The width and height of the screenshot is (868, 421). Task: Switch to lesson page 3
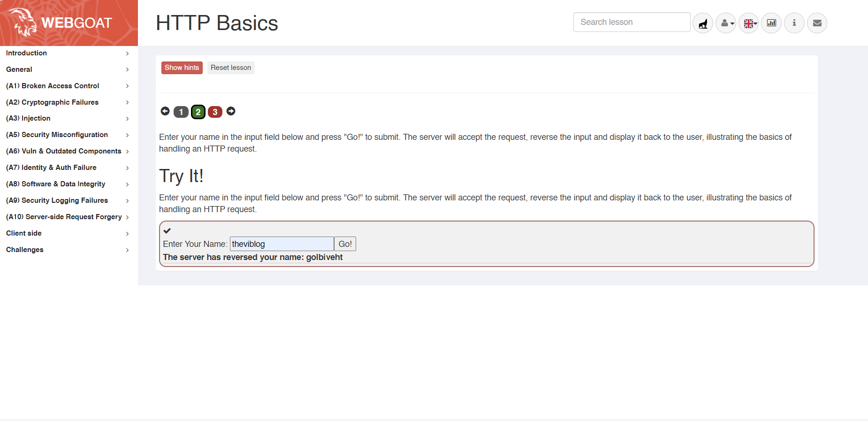click(x=215, y=112)
